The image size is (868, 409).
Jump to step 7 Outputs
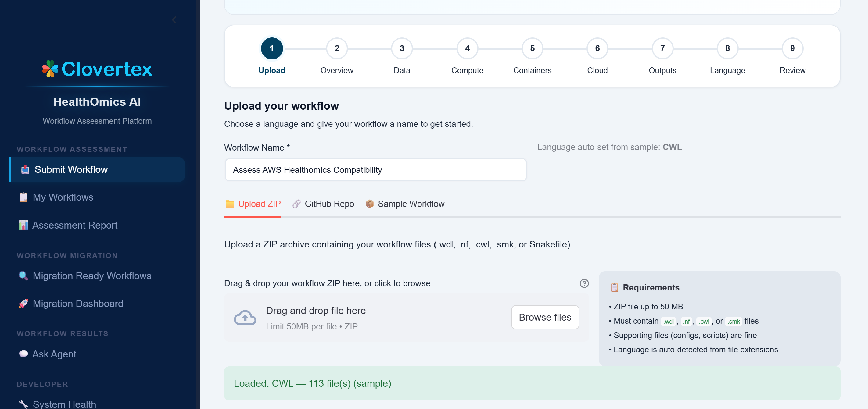(x=662, y=48)
